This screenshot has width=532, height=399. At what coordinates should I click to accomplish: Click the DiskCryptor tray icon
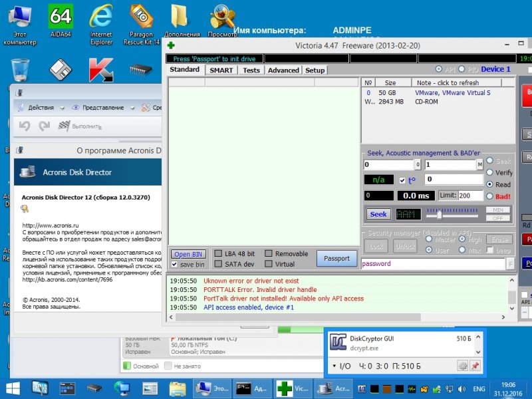click(x=362, y=389)
